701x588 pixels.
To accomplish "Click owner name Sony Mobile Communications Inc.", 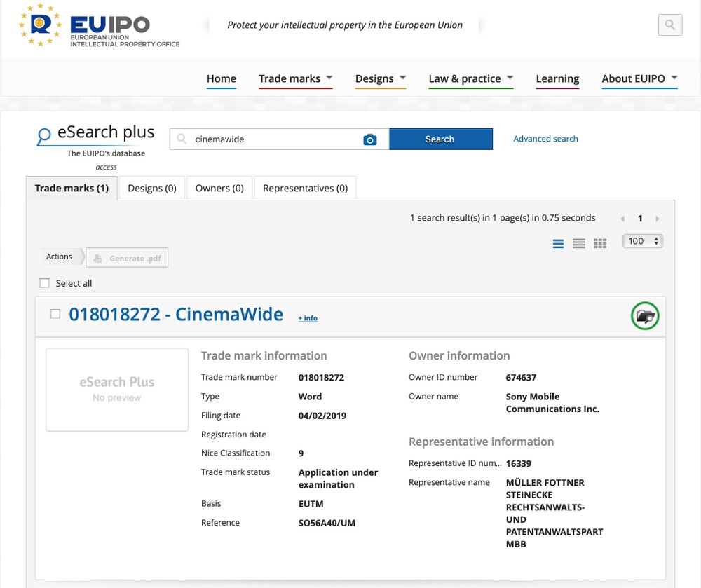I will (552, 402).
